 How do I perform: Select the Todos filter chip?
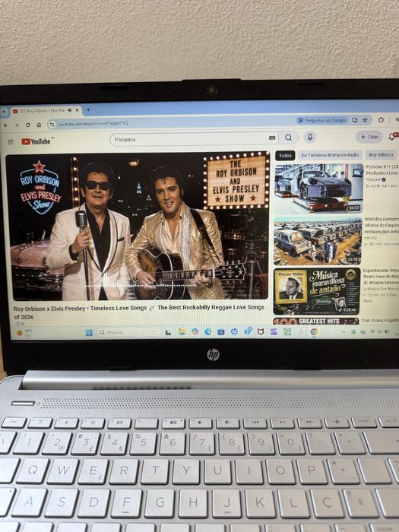click(285, 155)
